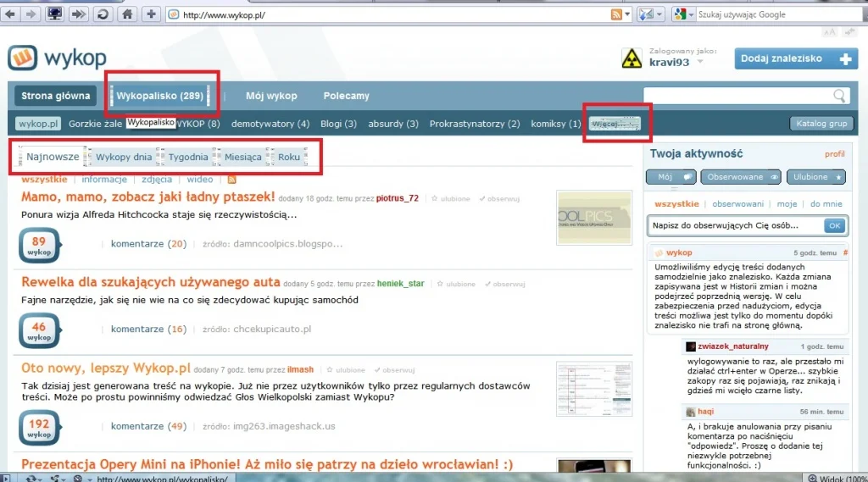Dig the post with 192 wykop counter
Viewport: 868px width, 482px height.
(x=39, y=426)
